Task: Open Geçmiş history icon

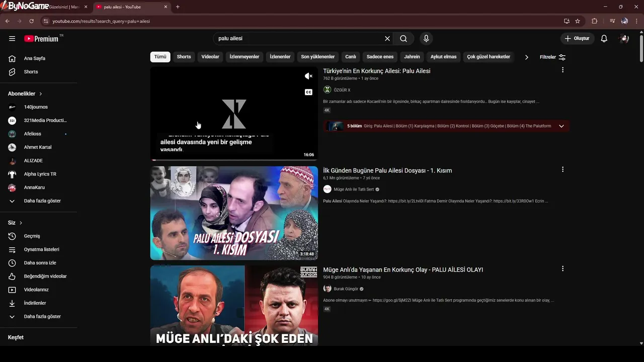Action: [x=12, y=236]
